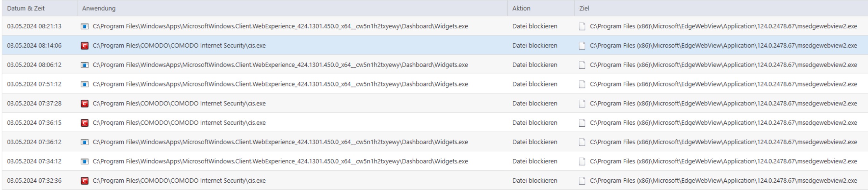Click the COMODO icon in the 08:14:06 row
Image resolution: width=868 pixels, height=190 pixels.
(84, 46)
